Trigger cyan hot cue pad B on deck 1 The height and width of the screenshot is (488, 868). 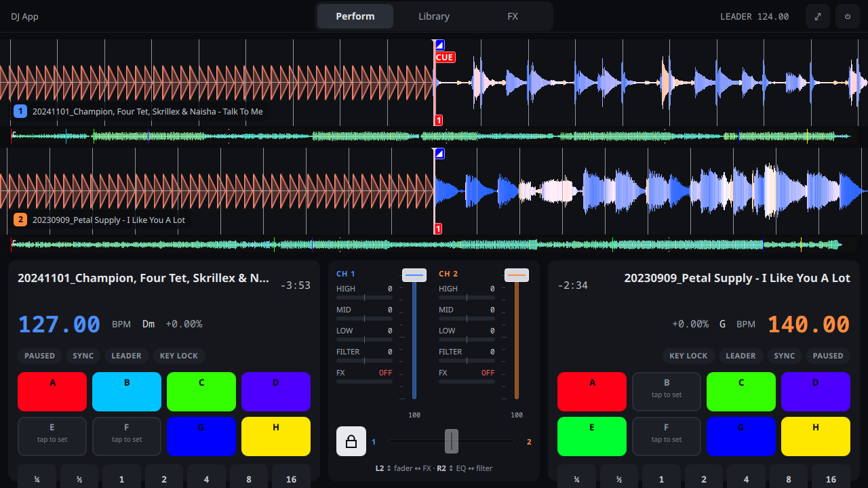coord(127,392)
